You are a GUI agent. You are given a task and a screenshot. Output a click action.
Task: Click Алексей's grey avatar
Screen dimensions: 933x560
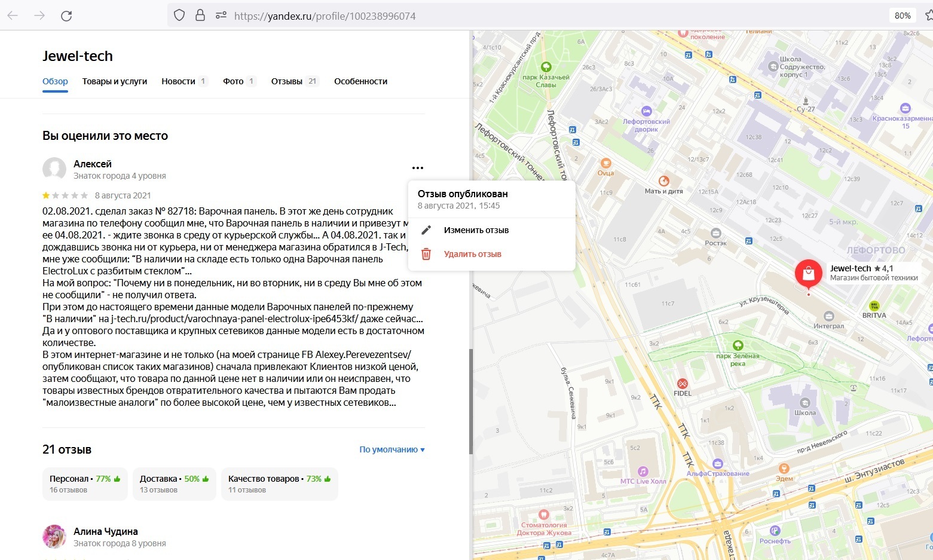54,170
